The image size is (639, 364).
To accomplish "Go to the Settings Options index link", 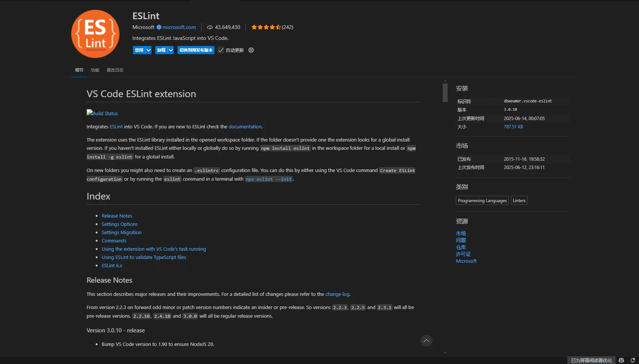I will pyautogui.click(x=119, y=224).
